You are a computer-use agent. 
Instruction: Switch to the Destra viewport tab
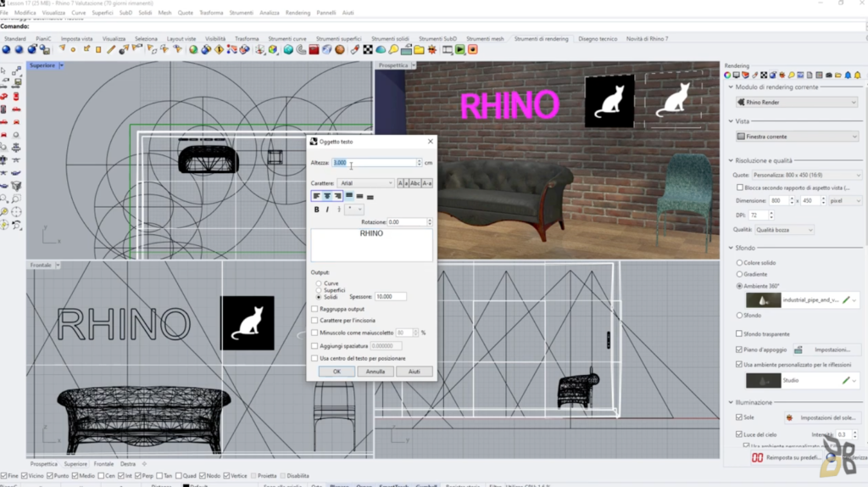tap(128, 464)
